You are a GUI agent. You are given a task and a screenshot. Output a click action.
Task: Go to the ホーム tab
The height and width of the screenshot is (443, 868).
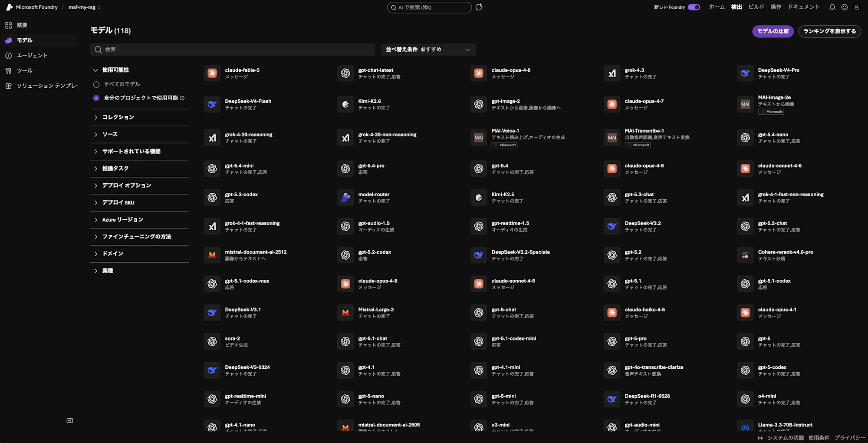point(717,7)
